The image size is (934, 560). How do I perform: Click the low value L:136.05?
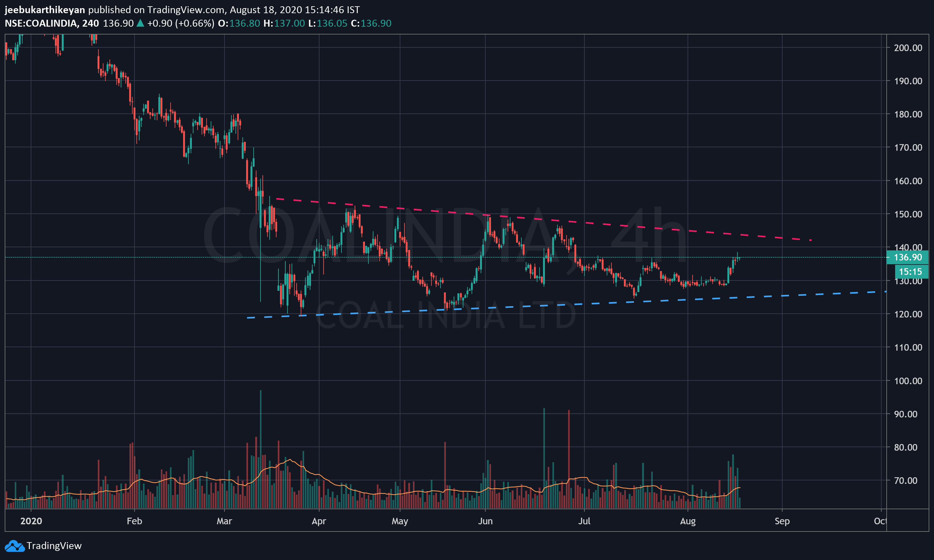point(328,24)
